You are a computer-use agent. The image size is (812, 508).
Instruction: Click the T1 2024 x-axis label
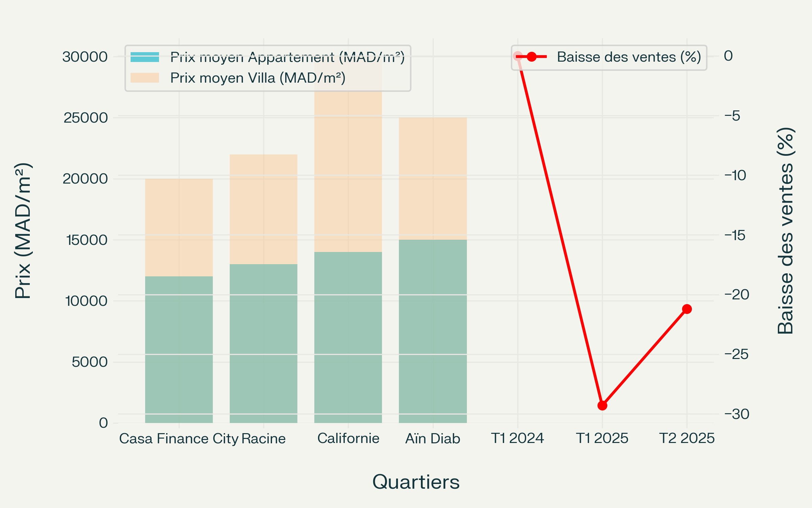[x=517, y=439]
